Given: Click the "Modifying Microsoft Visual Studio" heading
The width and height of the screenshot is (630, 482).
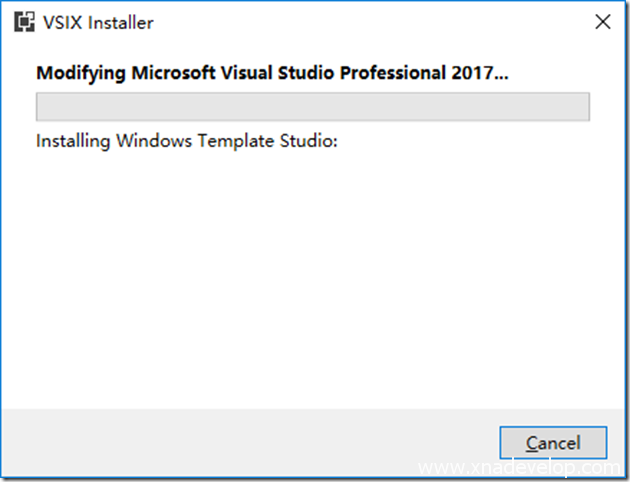Looking at the screenshot, I should (271, 73).
